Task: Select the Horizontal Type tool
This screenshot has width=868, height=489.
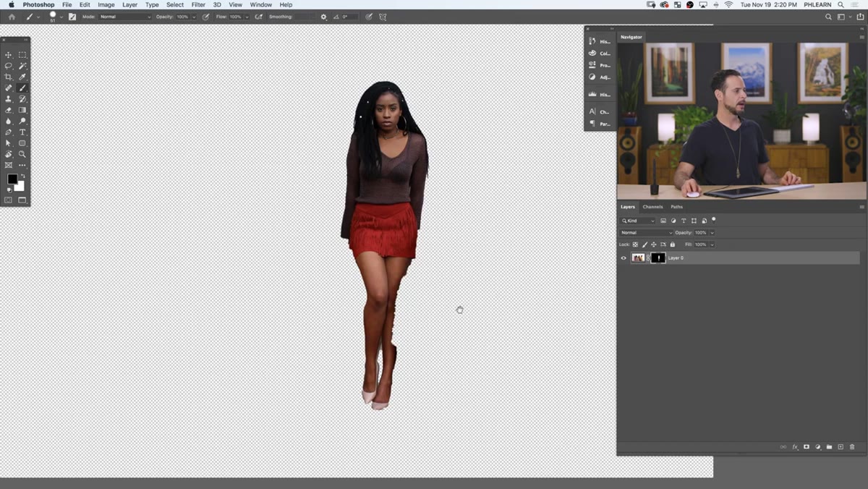Action: [22, 132]
